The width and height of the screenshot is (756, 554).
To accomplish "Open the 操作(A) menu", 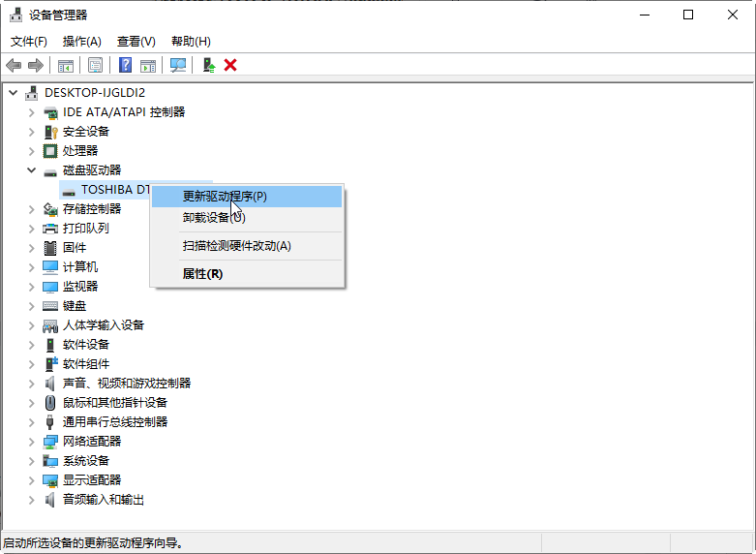I will [82, 42].
